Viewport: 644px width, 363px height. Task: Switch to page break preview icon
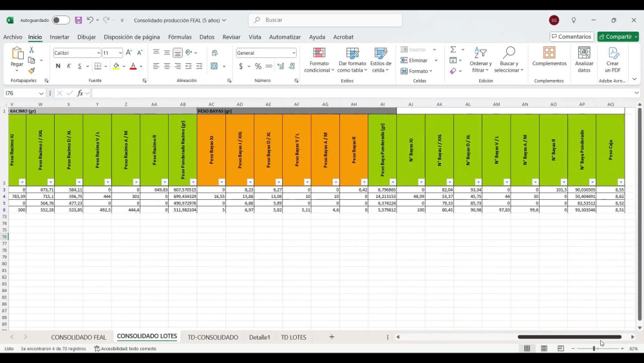point(561,349)
